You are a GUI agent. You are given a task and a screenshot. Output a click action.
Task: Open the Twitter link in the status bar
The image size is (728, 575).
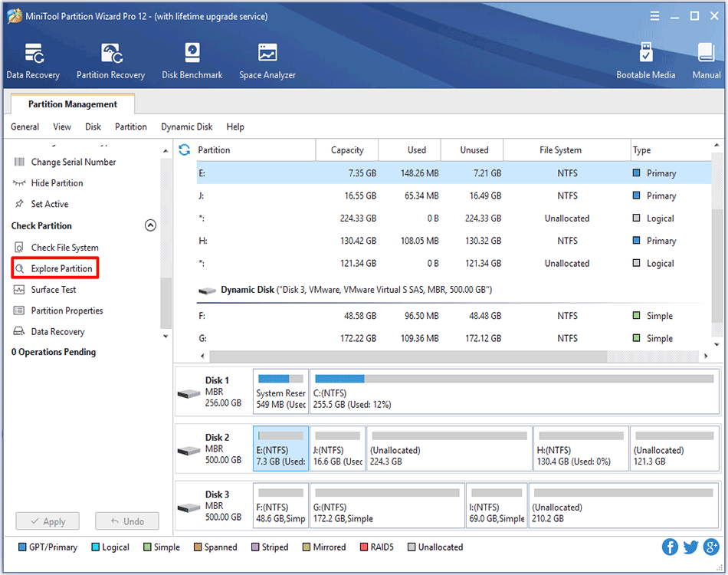(x=690, y=547)
